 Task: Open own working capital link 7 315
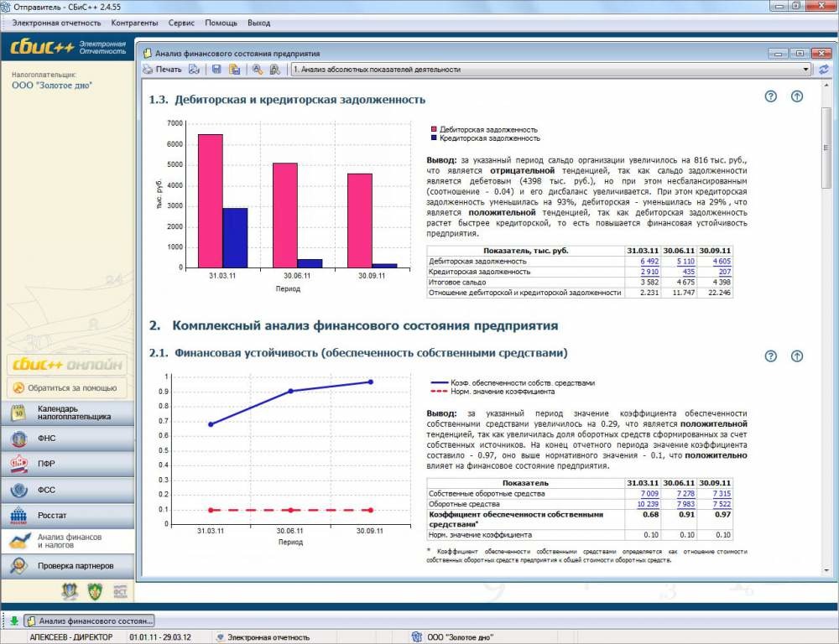point(722,494)
